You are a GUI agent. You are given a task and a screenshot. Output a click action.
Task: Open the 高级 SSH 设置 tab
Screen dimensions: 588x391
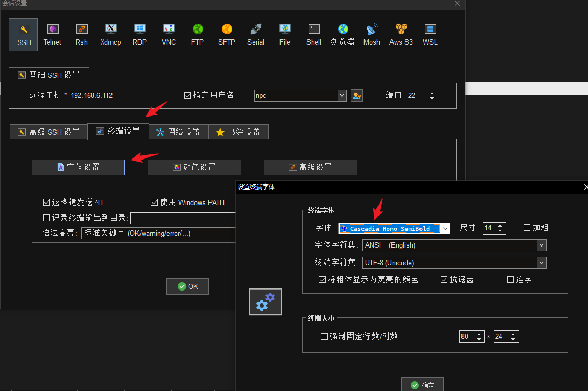[49, 132]
